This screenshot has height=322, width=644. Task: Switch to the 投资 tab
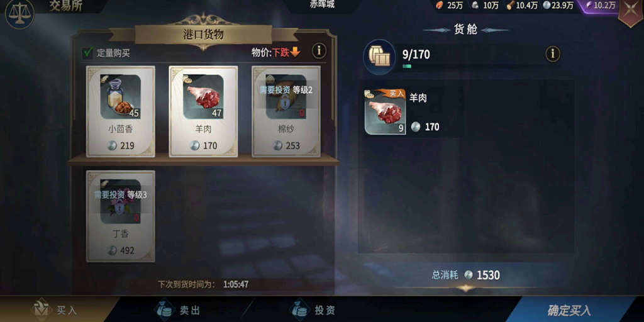[312, 309]
